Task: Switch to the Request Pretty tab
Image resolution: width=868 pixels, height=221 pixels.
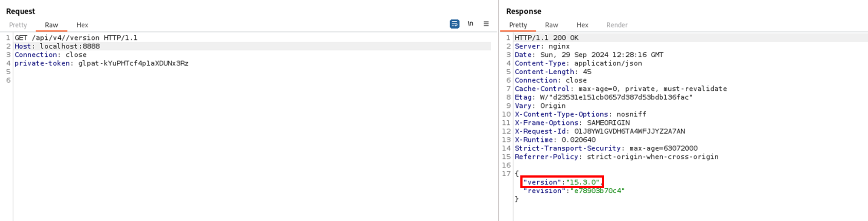Action: [18, 25]
